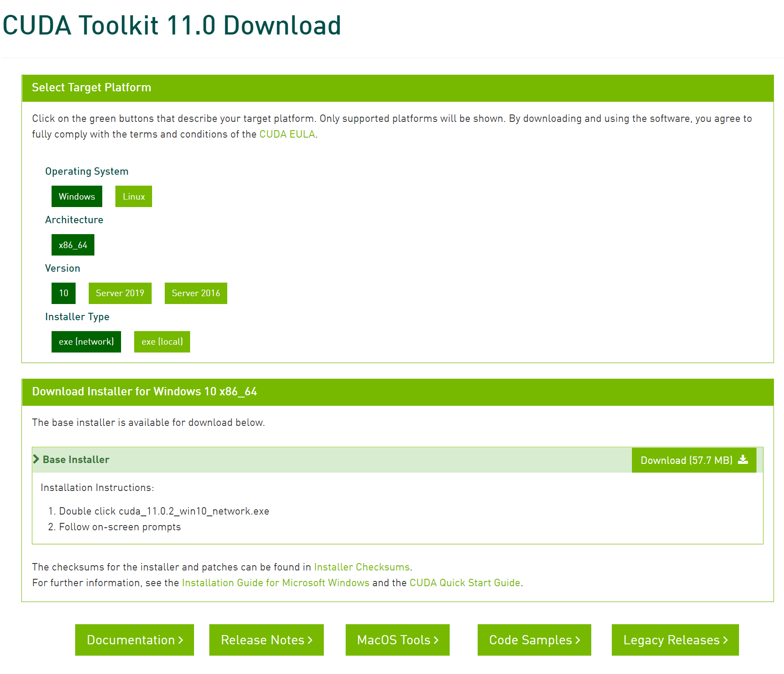Viewport: 784px width, 674px height.
Task: Click the 'Installation Instructions:' label
Action: pyautogui.click(x=97, y=487)
